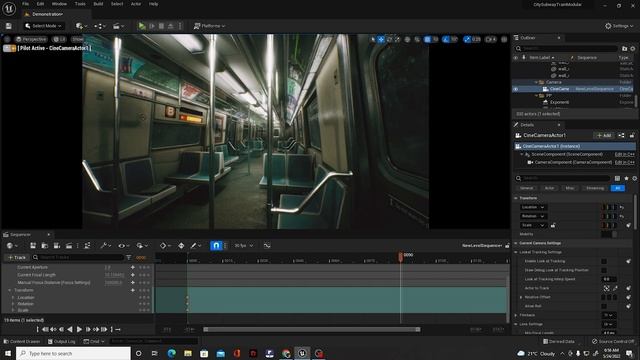Click the Perspective viewport button

point(31,40)
